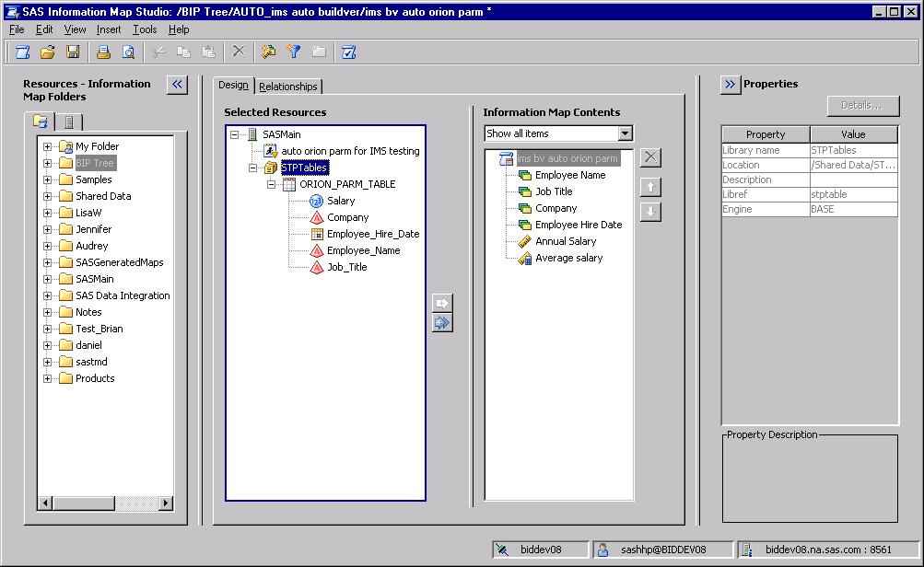Select the SASGeneratedMaps folder
This screenshot has height=567, width=924.
[x=119, y=262]
